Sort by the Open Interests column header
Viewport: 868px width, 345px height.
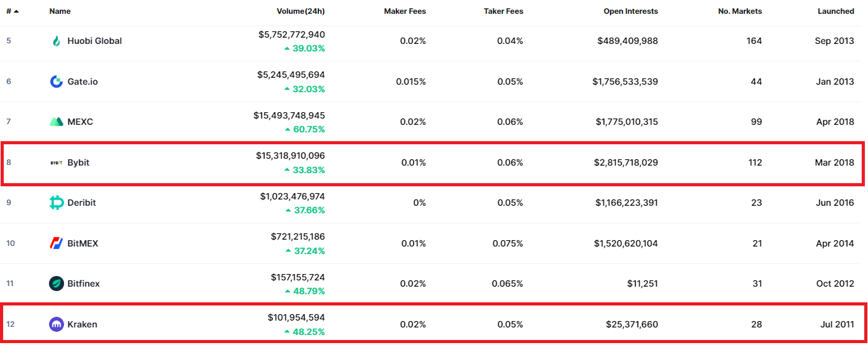click(x=631, y=11)
